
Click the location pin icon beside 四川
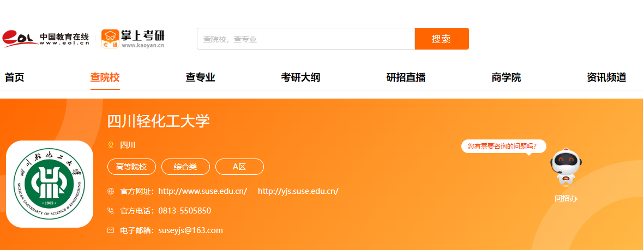(111, 145)
